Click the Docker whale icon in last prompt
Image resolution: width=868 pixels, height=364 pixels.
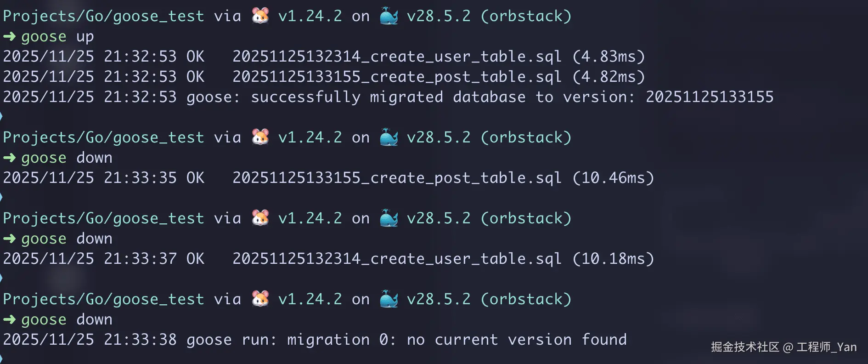point(389,299)
